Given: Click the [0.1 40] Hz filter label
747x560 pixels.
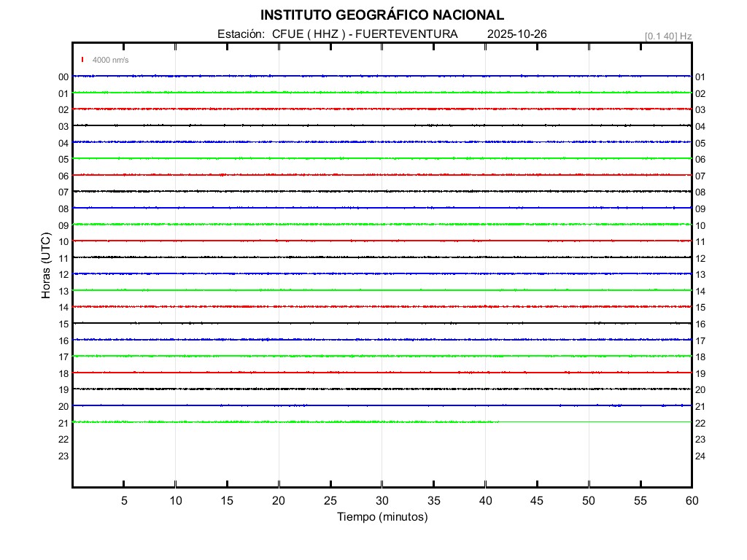Looking at the screenshot, I should coord(667,36).
